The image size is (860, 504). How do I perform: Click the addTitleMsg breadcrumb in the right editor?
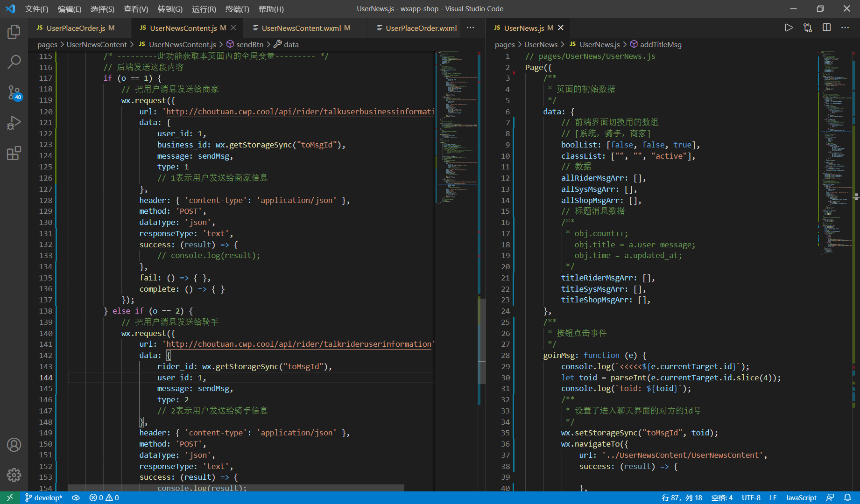click(656, 45)
